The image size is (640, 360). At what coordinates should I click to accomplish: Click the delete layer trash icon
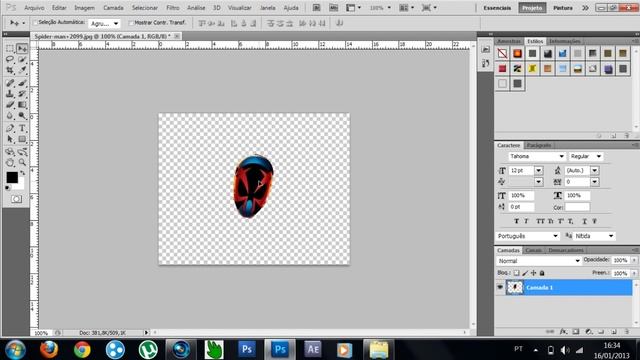(626, 332)
